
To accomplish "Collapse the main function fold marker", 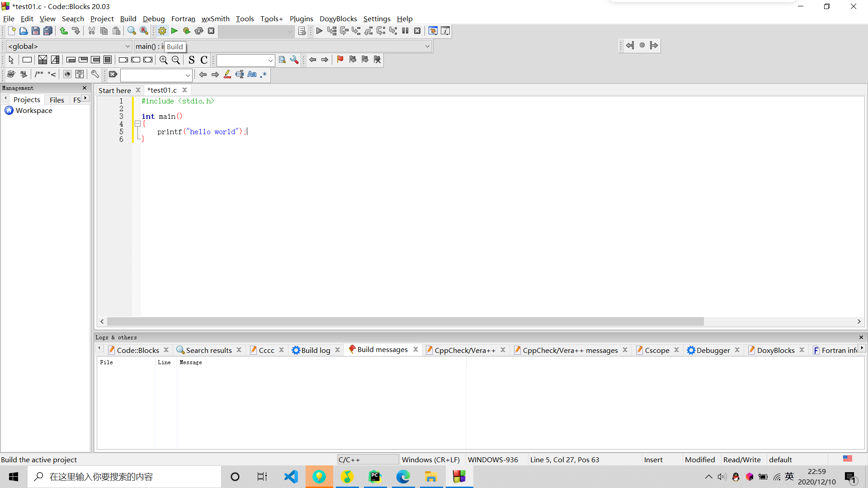I will pyautogui.click(x=137, y=123).
